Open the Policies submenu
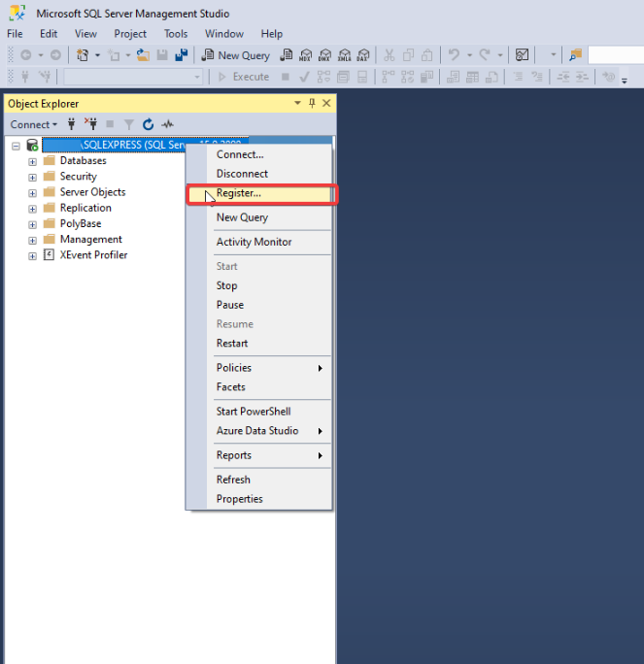The height and width of the screenshot is (664, 644). tap(259, 368)
